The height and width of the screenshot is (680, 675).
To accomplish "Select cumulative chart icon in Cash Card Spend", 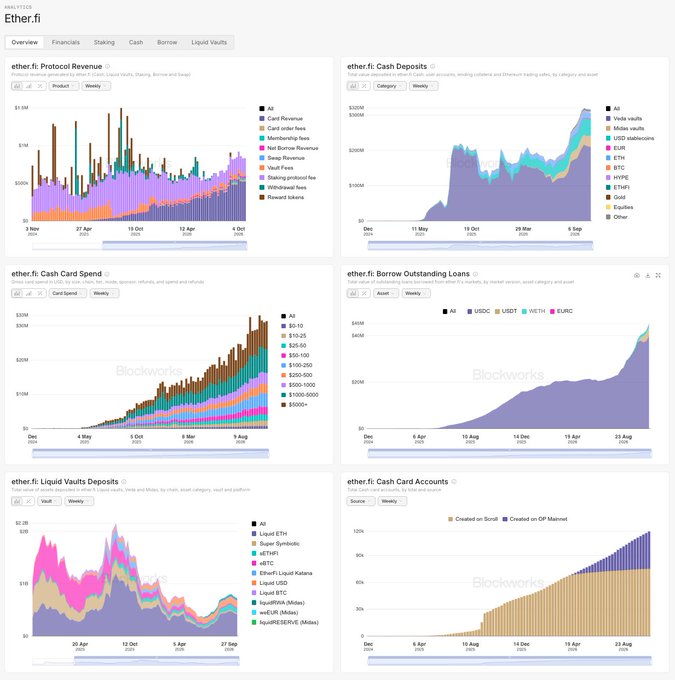I will point(29,293).
